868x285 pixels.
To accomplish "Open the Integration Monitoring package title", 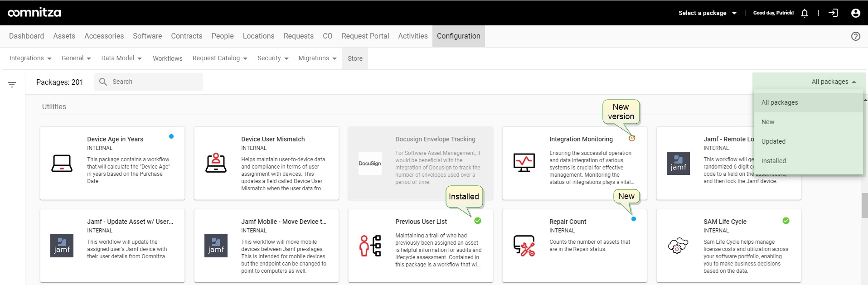I will click(x=581, y=139).
